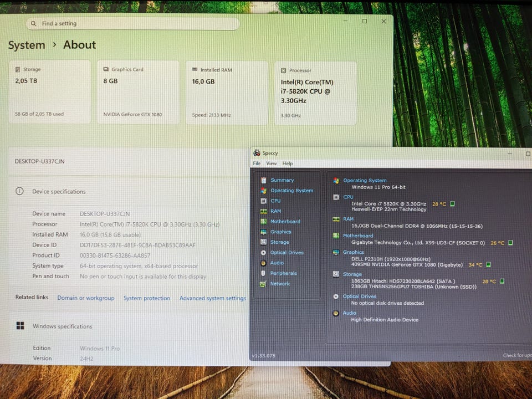
Task: Click the Audio speaker icon in Speccy sidebar
Action: pyautogui.click(x=264, y=263)
